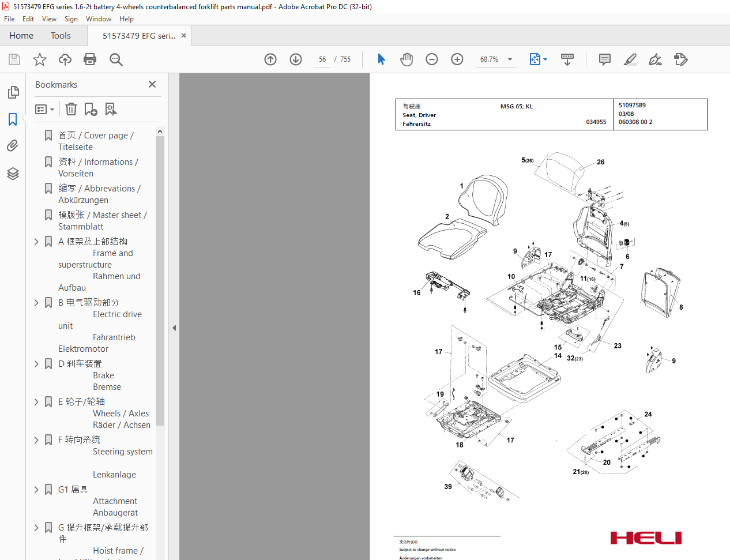Open the attachments paperclip panel
730x560 pixels.
pos(13,146)
